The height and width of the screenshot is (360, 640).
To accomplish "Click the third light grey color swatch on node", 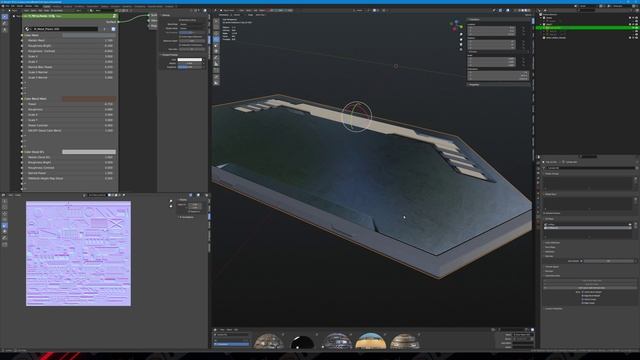I will [x=89, y=152].
